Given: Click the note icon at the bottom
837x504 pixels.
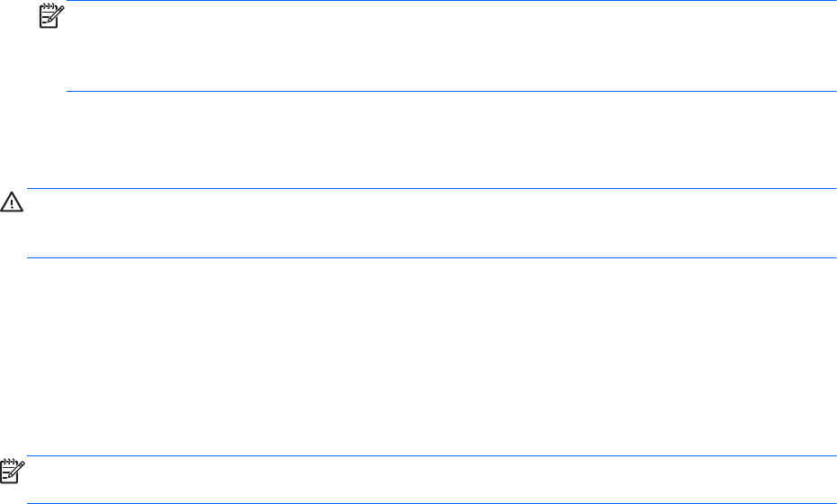Looking at the screenshot, I should (x=11, y=468).
